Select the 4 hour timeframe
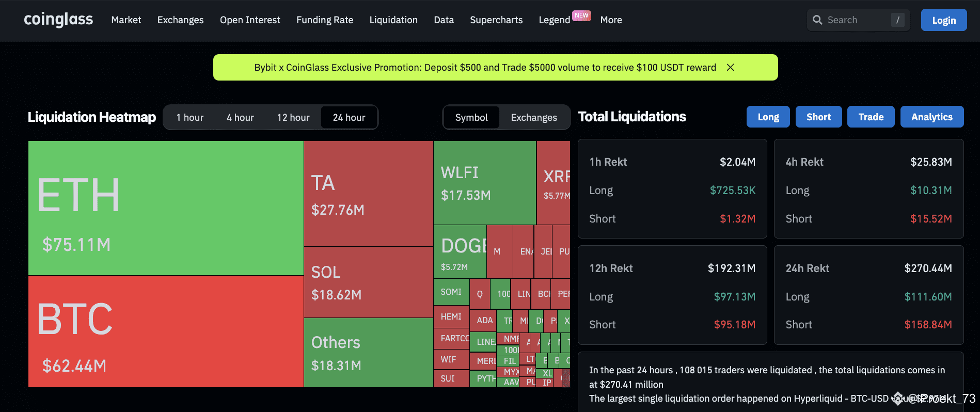The height and width of the screenshot is (412, 980). pos(240,118)
